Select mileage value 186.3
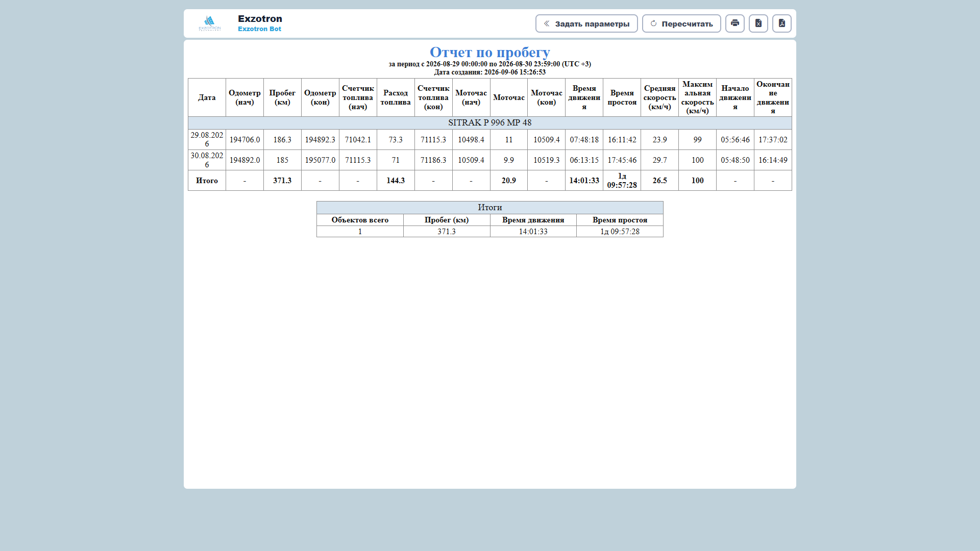This screenshot has width=980, height=551. [x=282, y=140]
